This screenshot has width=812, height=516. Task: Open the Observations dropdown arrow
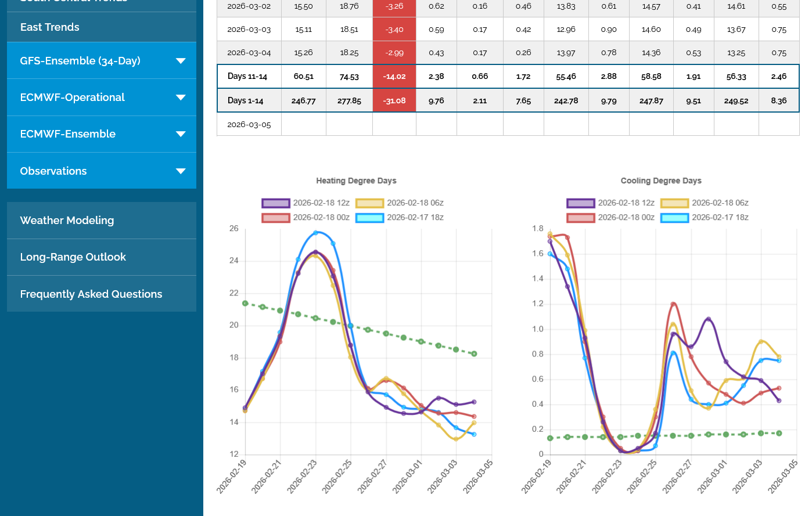(x=181, y=171)
